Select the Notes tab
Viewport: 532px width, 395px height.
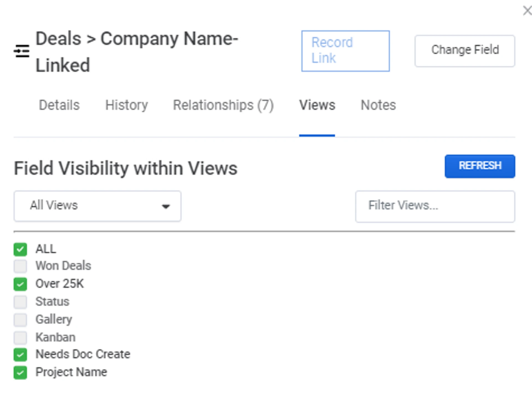(x=378, y=105)
